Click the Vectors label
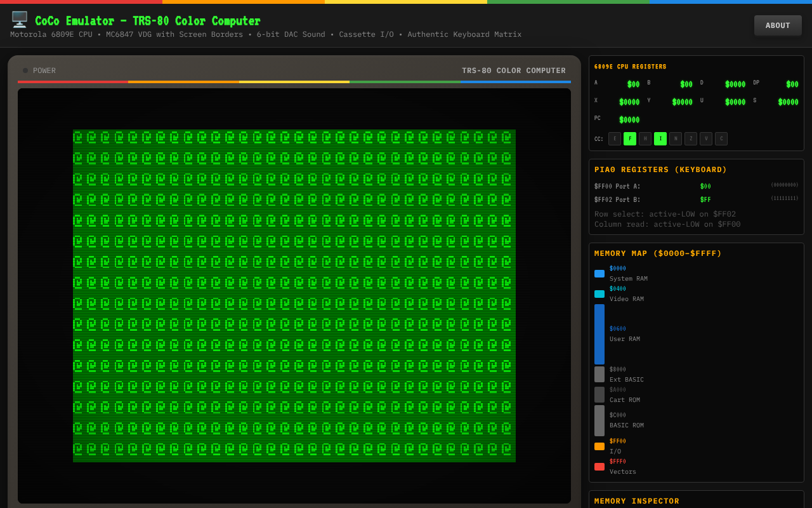The width and height of the screenshot is (812, 508). click(x=623, y=472)
